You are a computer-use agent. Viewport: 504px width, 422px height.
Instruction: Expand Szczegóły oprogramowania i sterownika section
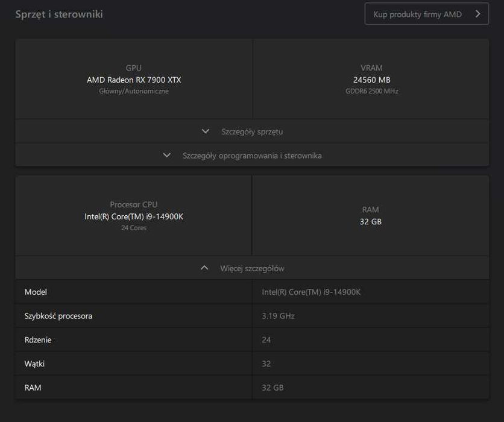[x=252, y=156]
